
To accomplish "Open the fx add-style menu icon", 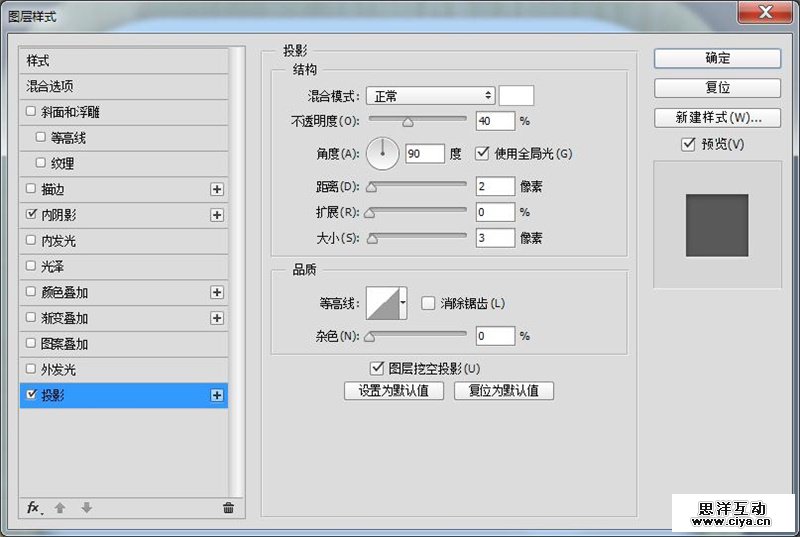I will pyautogui.click(x=34, y=507).
